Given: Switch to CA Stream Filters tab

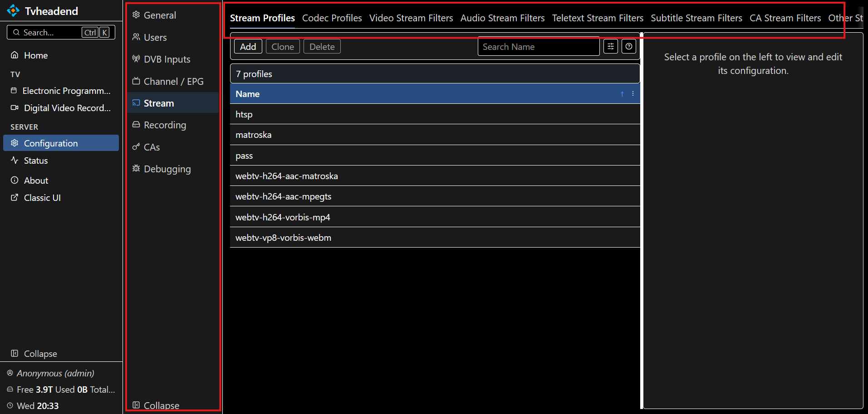Looking at the screenshot, I should pyautogui.click(x=785, y=18).
